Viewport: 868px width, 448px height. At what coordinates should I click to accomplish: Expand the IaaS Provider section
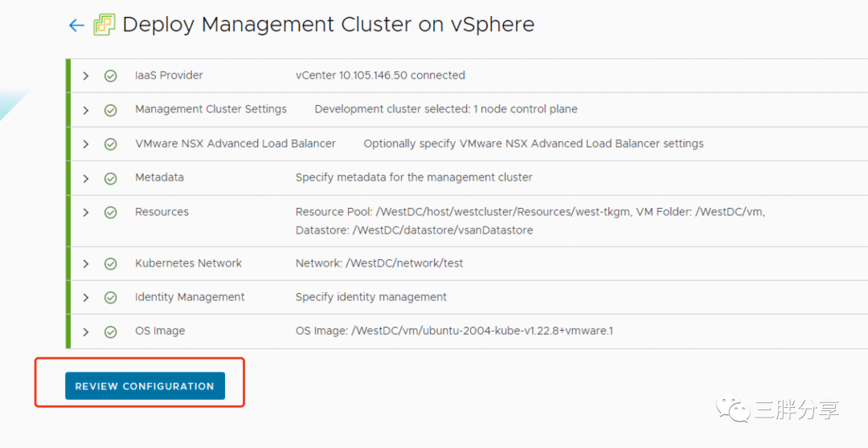tap(86, 75)
